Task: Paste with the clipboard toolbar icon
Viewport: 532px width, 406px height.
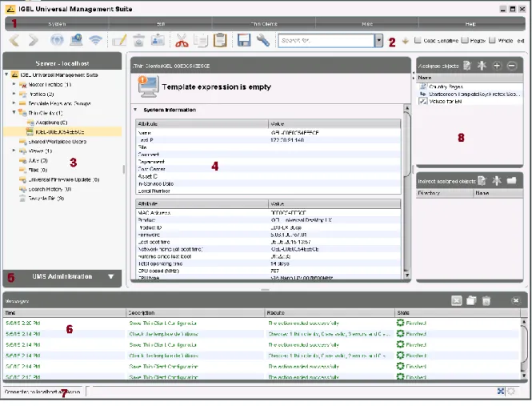Action: (x=220, y=40)
